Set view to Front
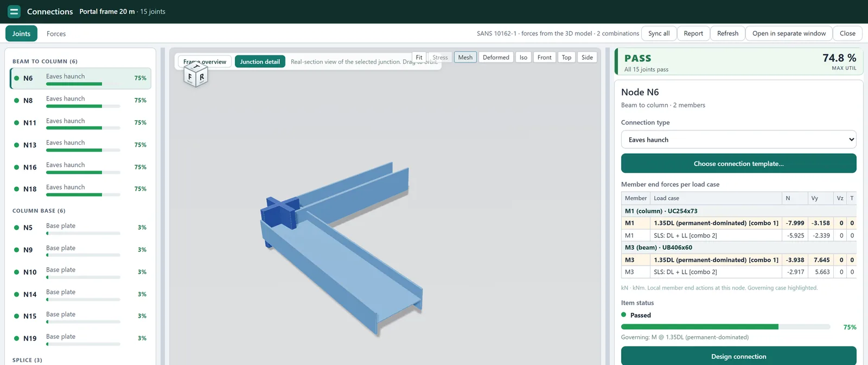The height and width of the screenshot is (365, 868). tap(545, 58)
